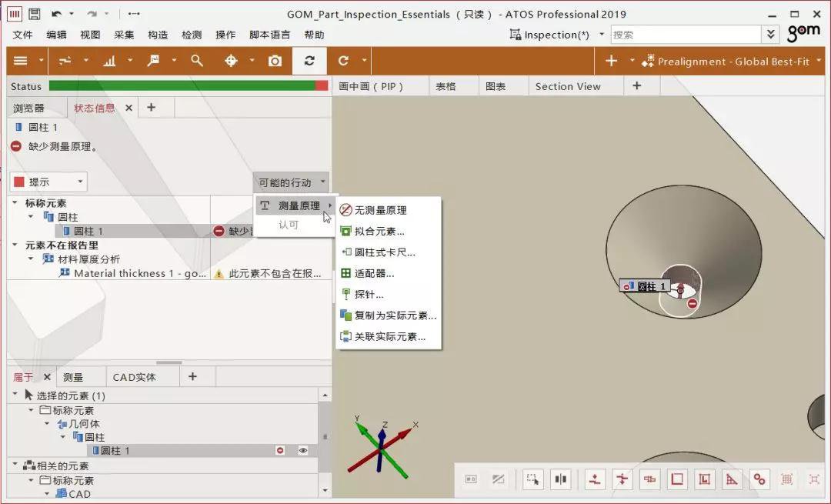The width and height of the screenshot is (831, 504).
Task: Choose 圆柱式卡尺... from the submenu
Action: coord(389,252)
